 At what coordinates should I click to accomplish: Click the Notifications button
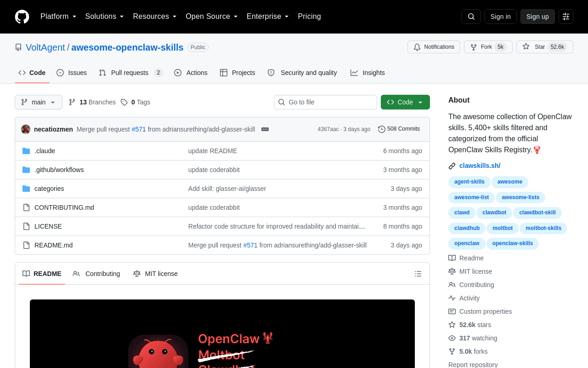tap(434, 47)
